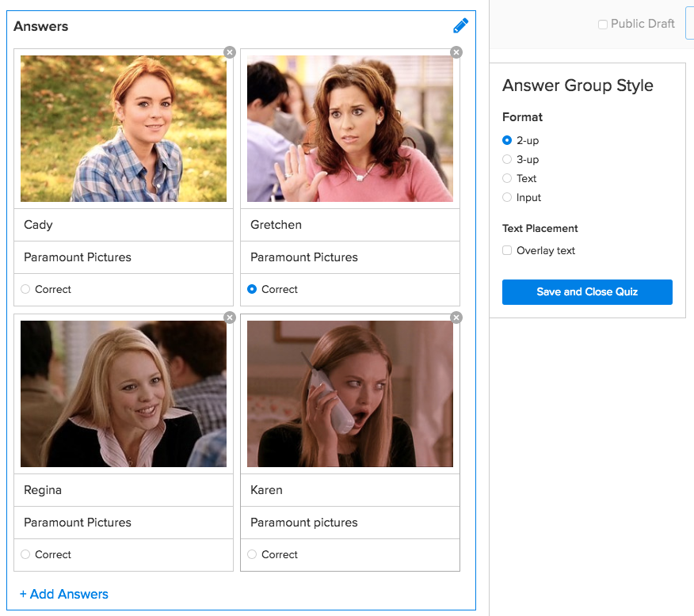Click the Text Placement label
The image size is (694, 616).
(540, 228)
